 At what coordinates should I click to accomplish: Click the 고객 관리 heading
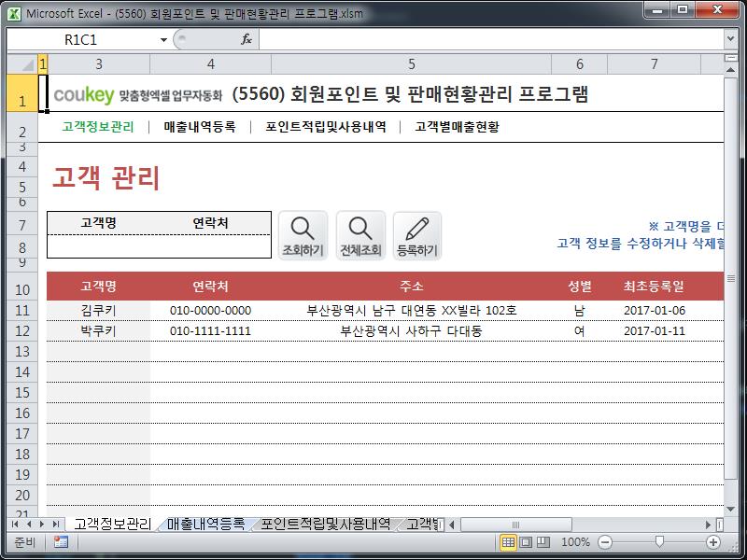coord(106,177)
